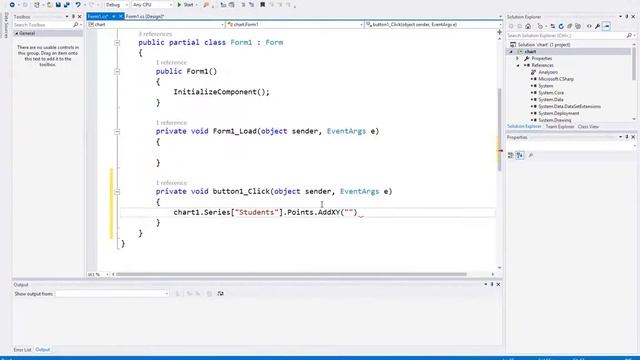The image size is (640, 360).
Task: Click the Output tab at bottom
Action: pos(42,350)
